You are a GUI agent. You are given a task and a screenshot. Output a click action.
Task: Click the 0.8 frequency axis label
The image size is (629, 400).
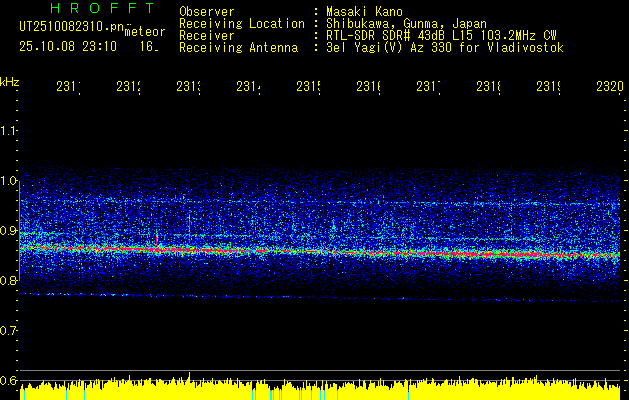[8, 280]
